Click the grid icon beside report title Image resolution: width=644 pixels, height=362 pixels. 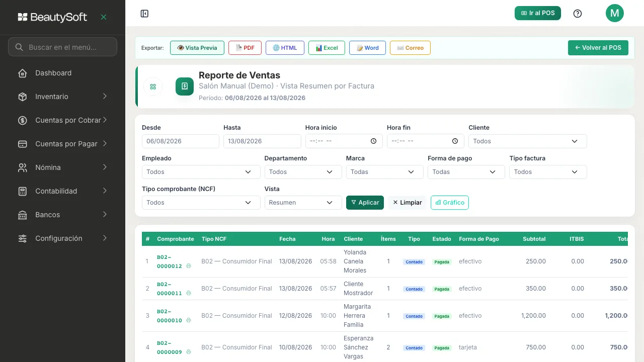153,86
